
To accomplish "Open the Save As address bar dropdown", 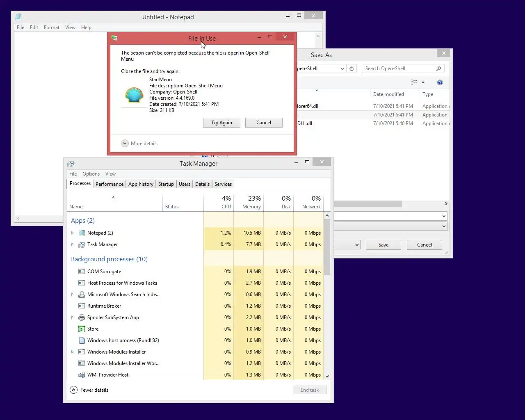I will [342, 68].
